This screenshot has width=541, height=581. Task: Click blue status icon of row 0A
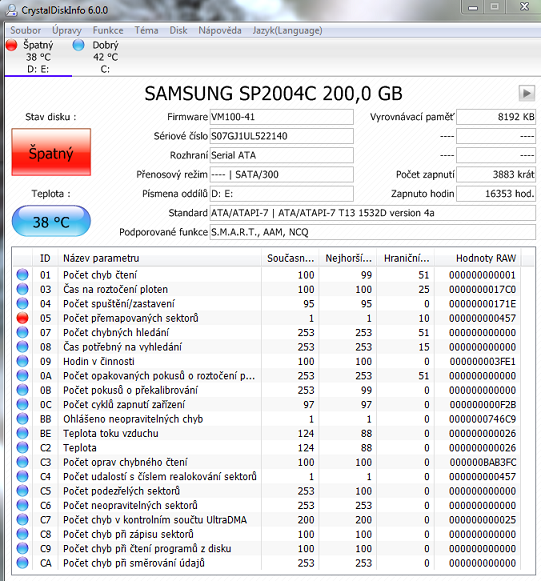point(23,376)
